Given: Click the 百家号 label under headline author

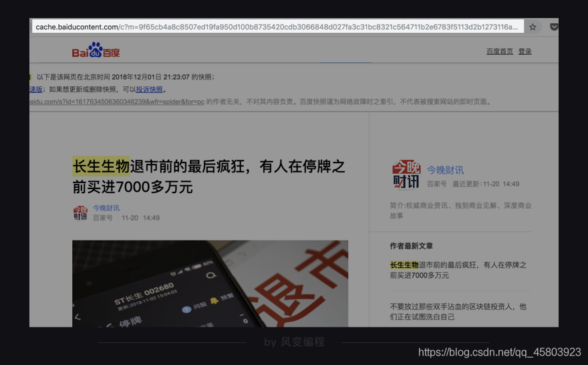Looking at the screenshot, I should pos(103,218).
